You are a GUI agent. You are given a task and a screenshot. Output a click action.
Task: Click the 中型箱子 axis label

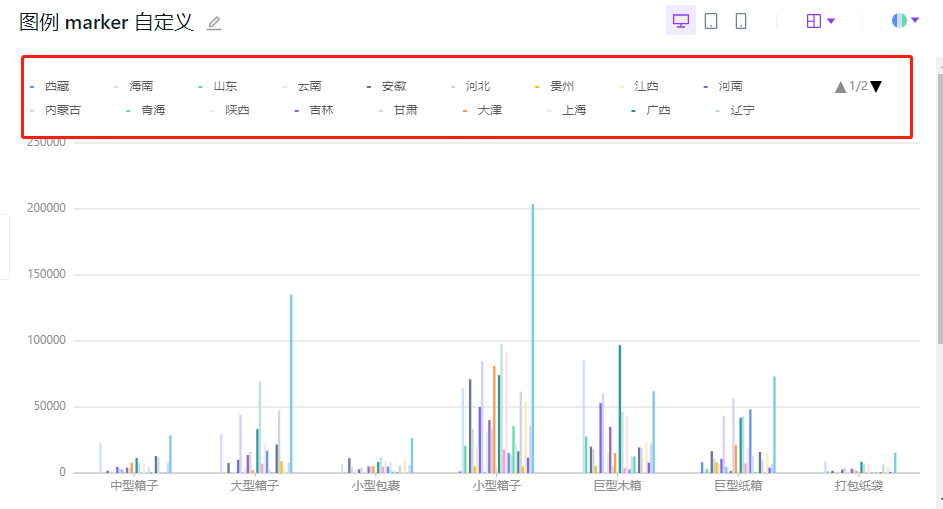(x=134, y=486)
